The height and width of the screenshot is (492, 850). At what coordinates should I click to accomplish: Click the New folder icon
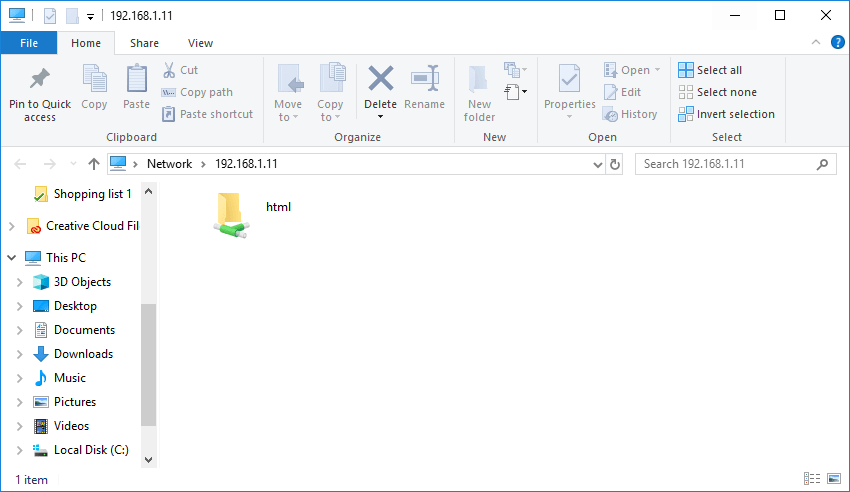pos(479,80)
